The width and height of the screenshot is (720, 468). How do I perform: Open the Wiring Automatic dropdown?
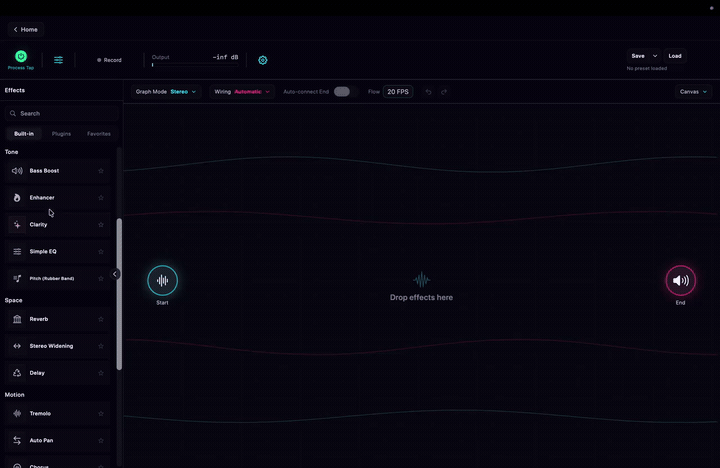click(x=242, y=92)
